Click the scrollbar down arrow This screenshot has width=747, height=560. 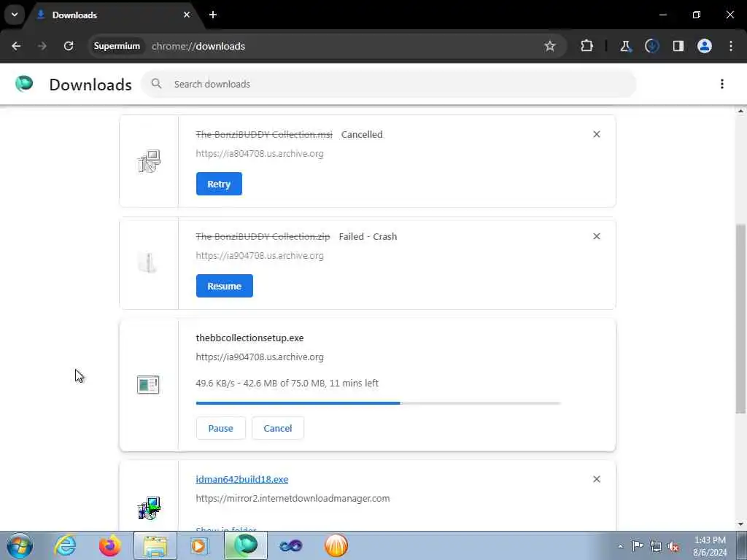[x=741, y=525]
